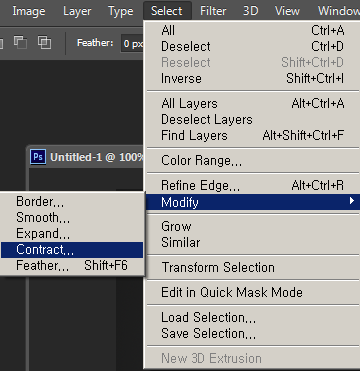
Task: Expand the Modify submenu arrow
Action: [352, 201]
